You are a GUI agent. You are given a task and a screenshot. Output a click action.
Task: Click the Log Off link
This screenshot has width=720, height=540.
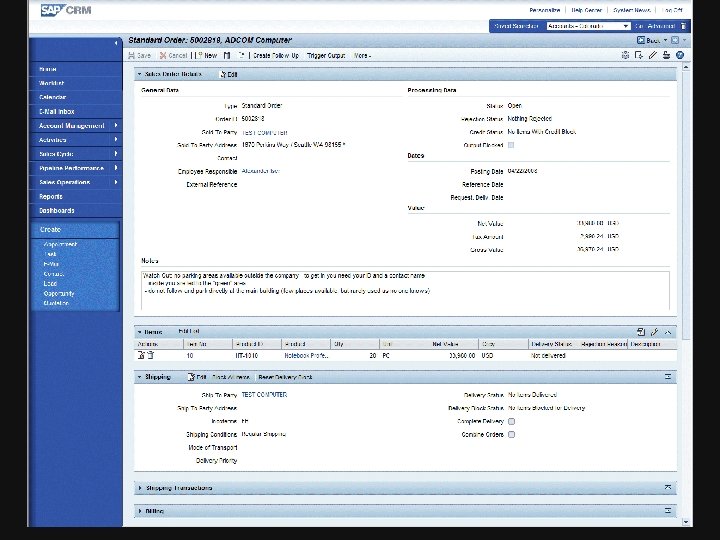(672, 10)
